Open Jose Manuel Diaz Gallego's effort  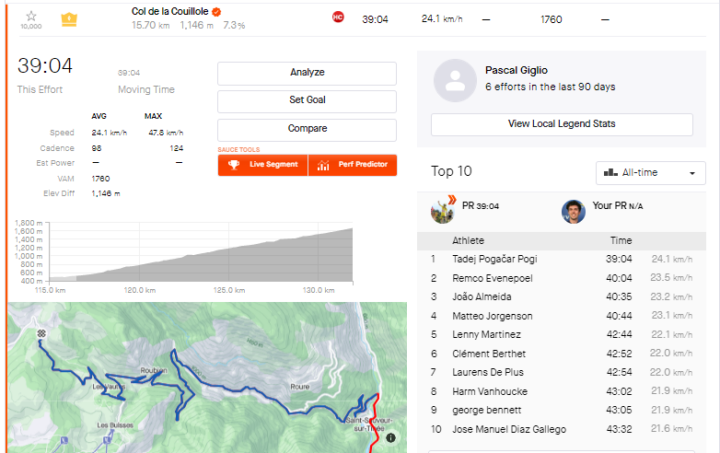tap(509, 429)
